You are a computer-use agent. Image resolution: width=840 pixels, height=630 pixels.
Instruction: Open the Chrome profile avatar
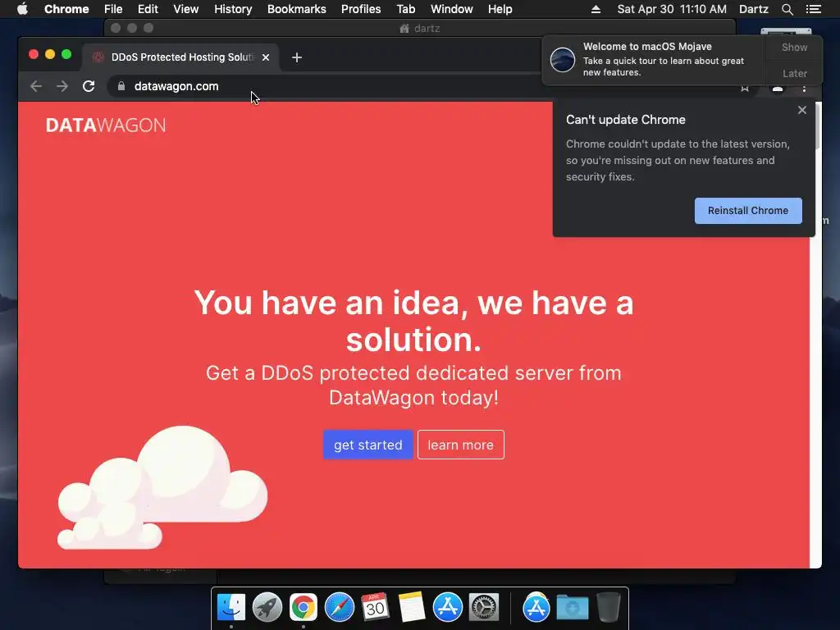pos(778,89)
